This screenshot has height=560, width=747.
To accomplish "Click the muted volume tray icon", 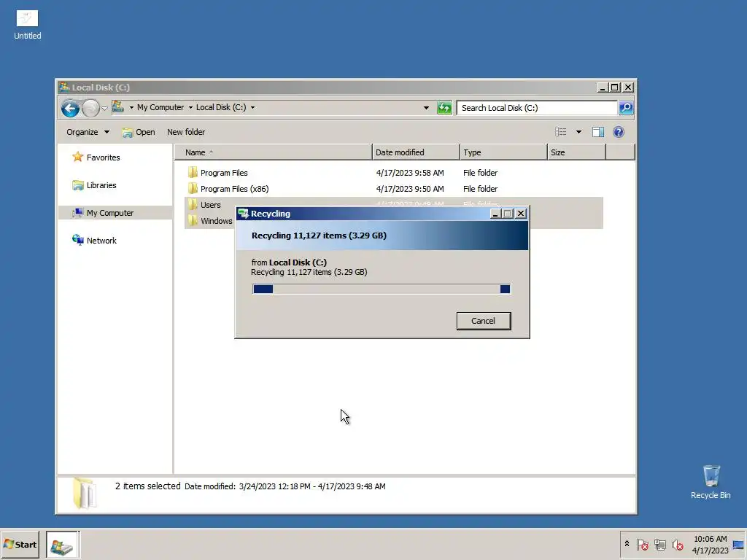I will pos(678,545).
